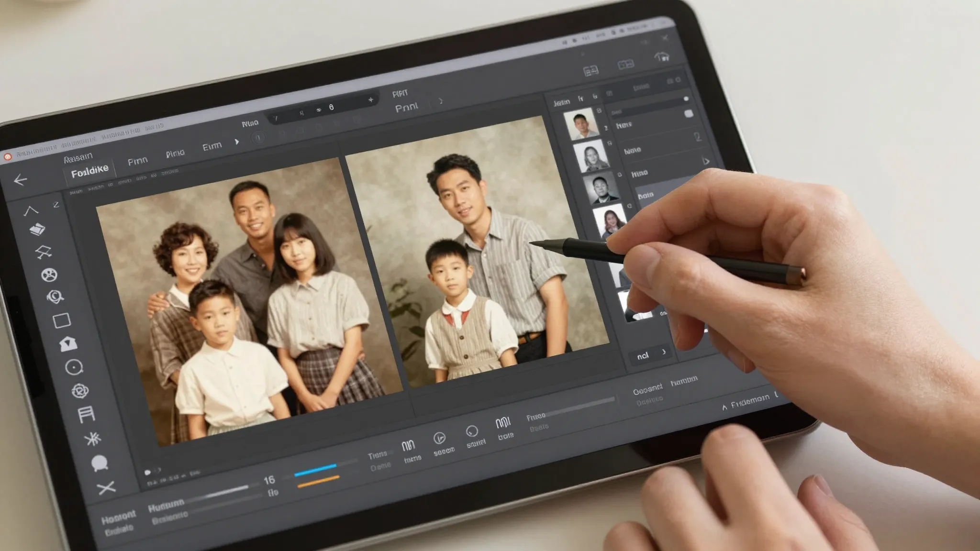The height and width of the screenshot is (551, 980).
Task: Expand the caret beside 'Fııdemeın'
Action: [x=725, y=407]
